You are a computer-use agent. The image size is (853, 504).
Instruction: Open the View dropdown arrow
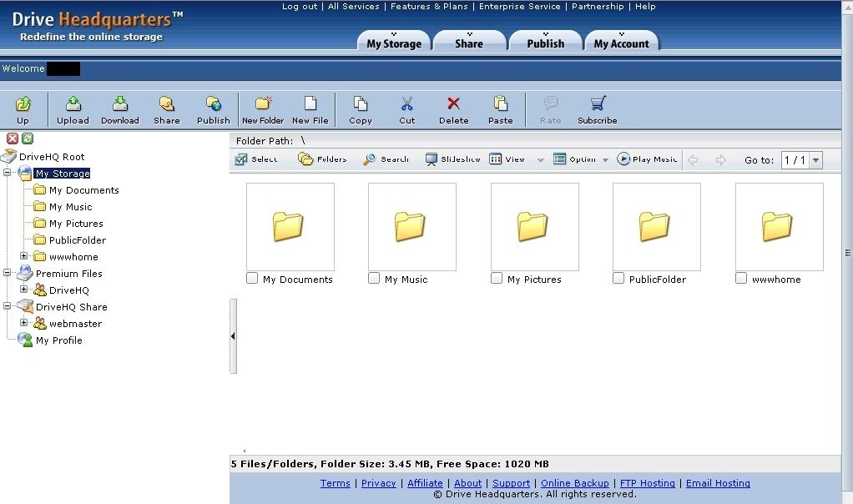click(x=540, y=160)
